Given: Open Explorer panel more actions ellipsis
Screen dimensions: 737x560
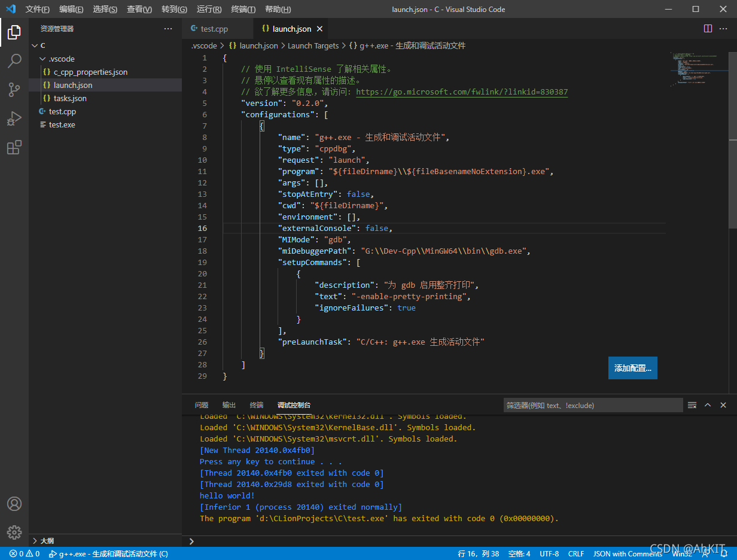Looking at the screenshot, I should tap(168, 29).
